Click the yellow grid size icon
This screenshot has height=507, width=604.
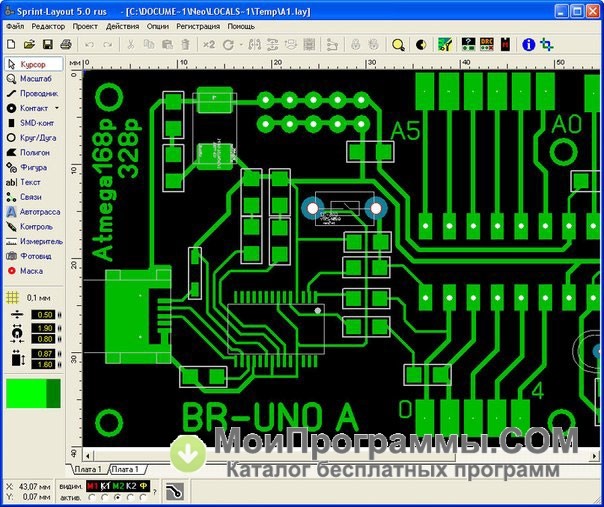pos(12,297)
